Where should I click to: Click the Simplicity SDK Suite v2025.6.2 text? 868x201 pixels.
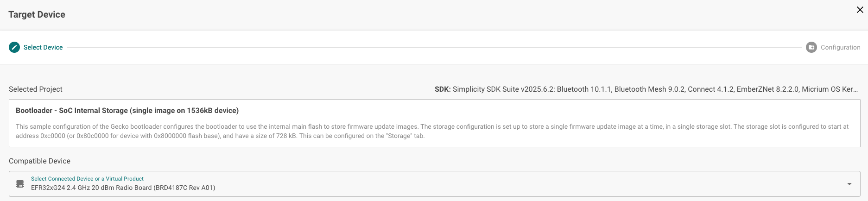[504, 89]
